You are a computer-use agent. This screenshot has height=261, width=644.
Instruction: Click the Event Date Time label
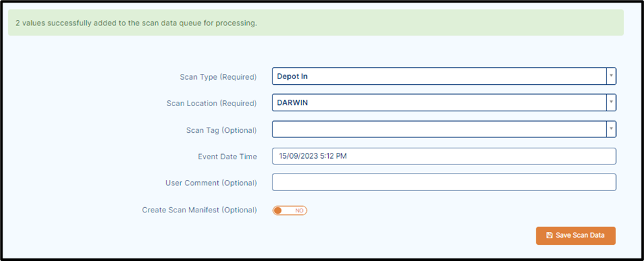tap(228, 156)
